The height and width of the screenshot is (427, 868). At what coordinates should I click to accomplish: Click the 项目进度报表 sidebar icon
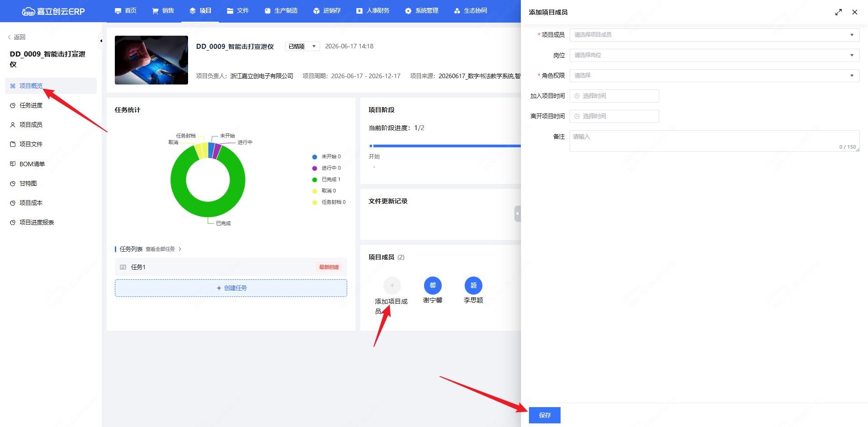[x=13, y=222]
